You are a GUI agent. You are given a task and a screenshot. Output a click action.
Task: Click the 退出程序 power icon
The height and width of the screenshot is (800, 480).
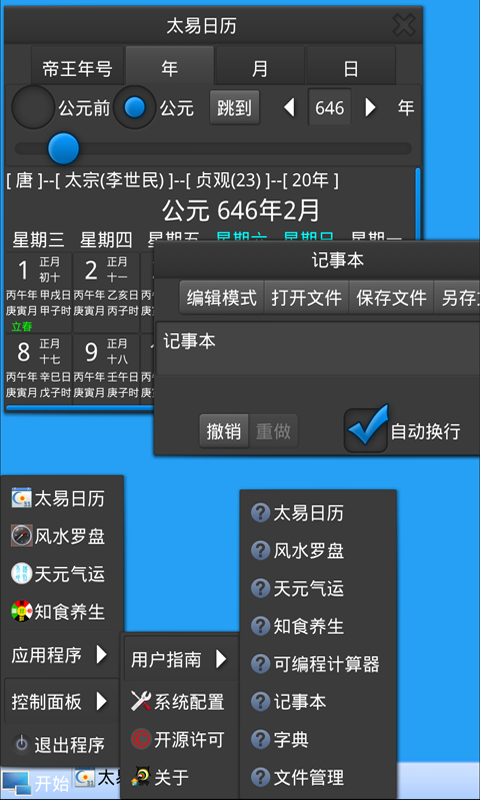pyautogui.click(x=21, y=744)
